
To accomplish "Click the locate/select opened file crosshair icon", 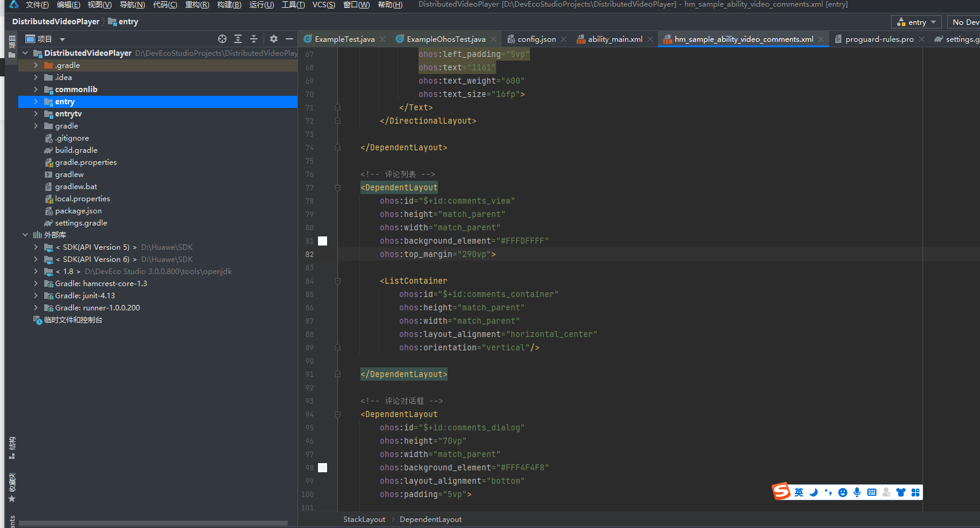I will coord(222,39).
